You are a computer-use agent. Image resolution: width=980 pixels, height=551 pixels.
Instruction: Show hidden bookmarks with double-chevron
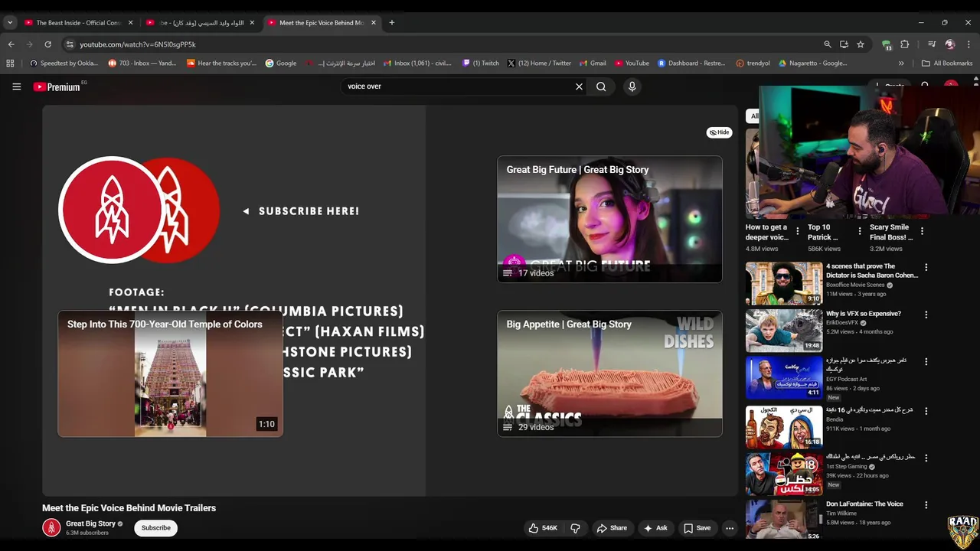point(901,64)
